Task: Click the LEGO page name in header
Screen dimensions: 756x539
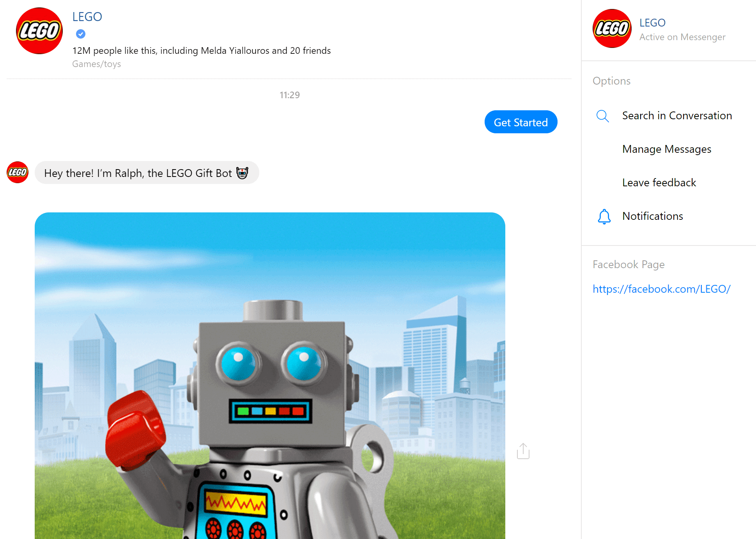Action: coord(87,17)
